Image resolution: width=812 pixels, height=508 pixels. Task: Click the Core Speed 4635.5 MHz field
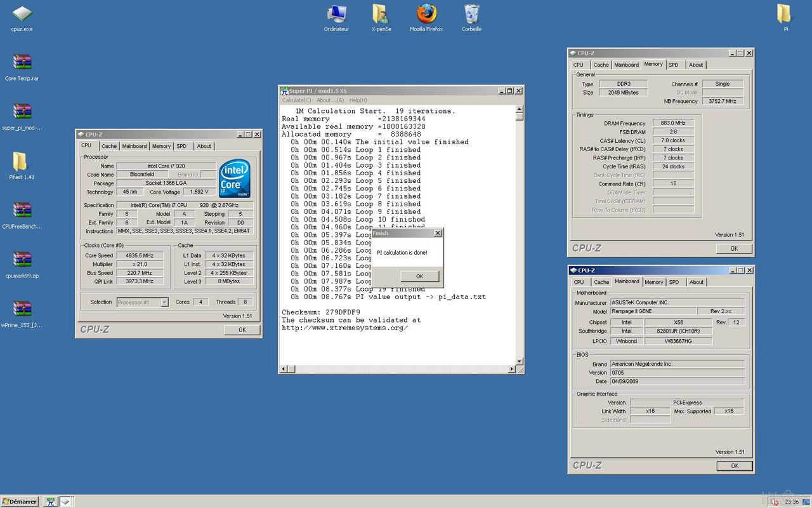(140, 255)
